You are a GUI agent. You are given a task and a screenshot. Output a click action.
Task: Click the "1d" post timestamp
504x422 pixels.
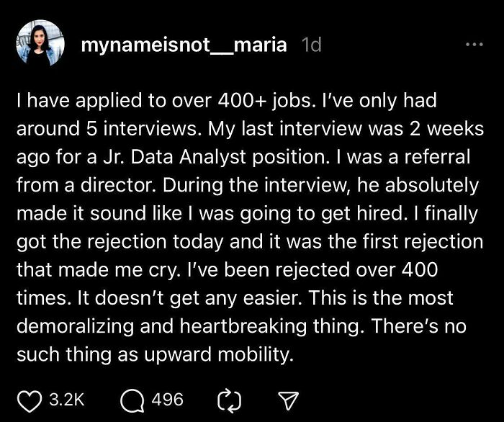311,45
